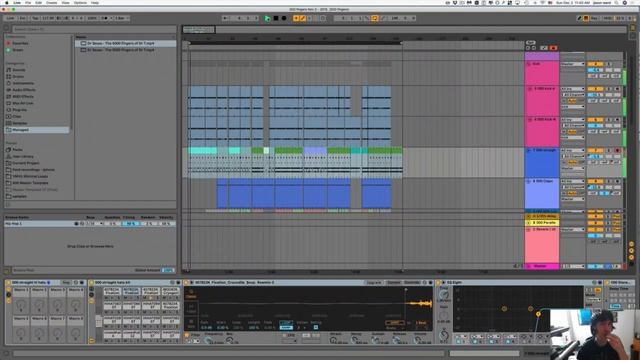Fold the 8 000 Claps track
Screen dimensions: 640x360
click(529, 181)
